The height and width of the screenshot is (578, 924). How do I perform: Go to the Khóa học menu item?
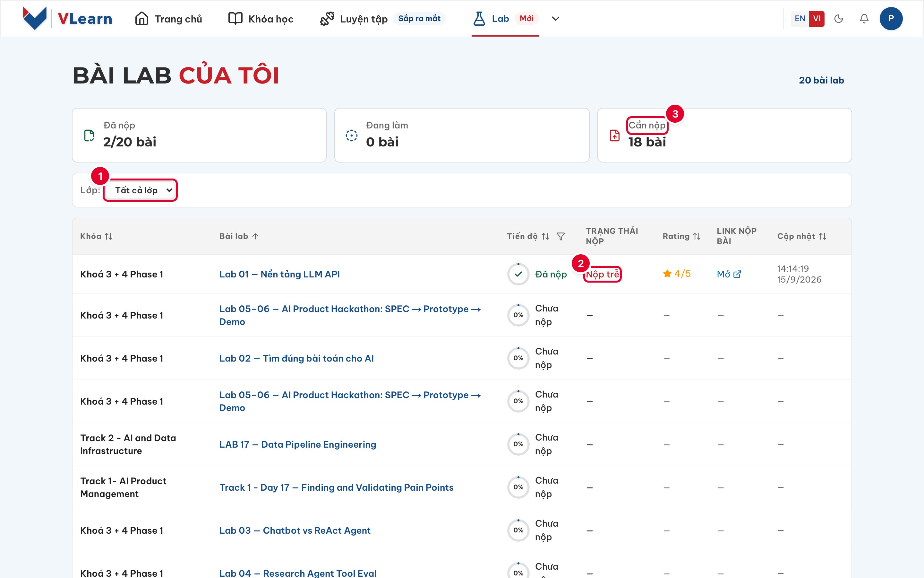tap(261, 19)
